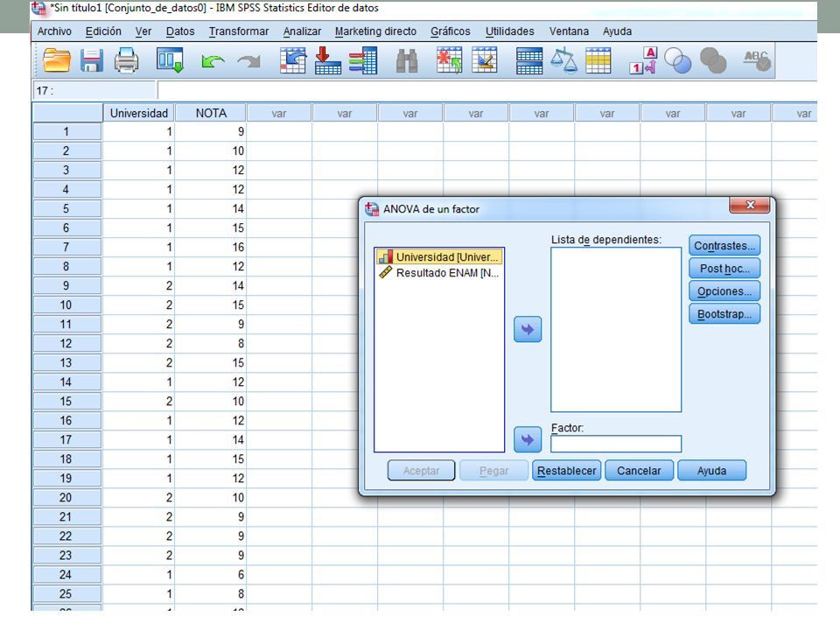Click the value labels icon
840x630 pixels.
(x=643, y=60)
